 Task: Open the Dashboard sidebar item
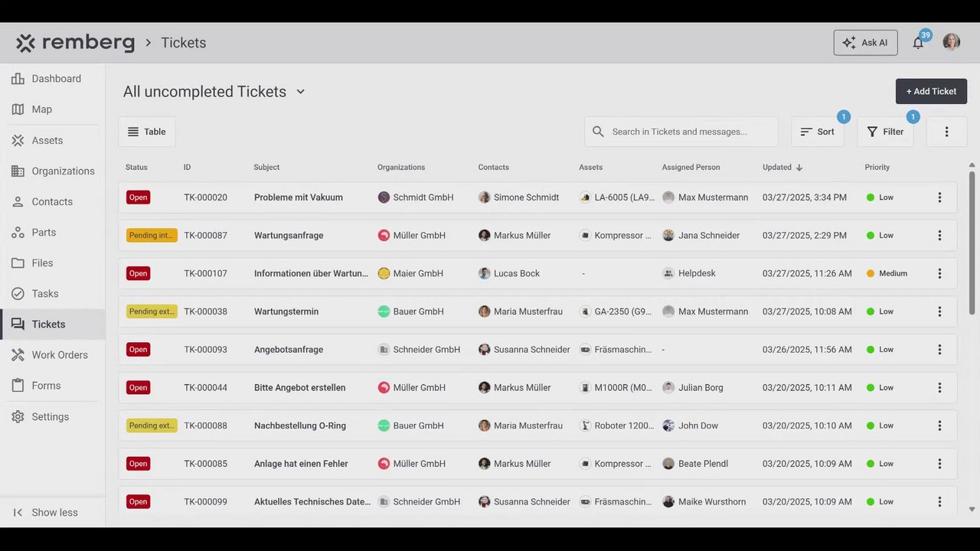(x=52, y=79)
